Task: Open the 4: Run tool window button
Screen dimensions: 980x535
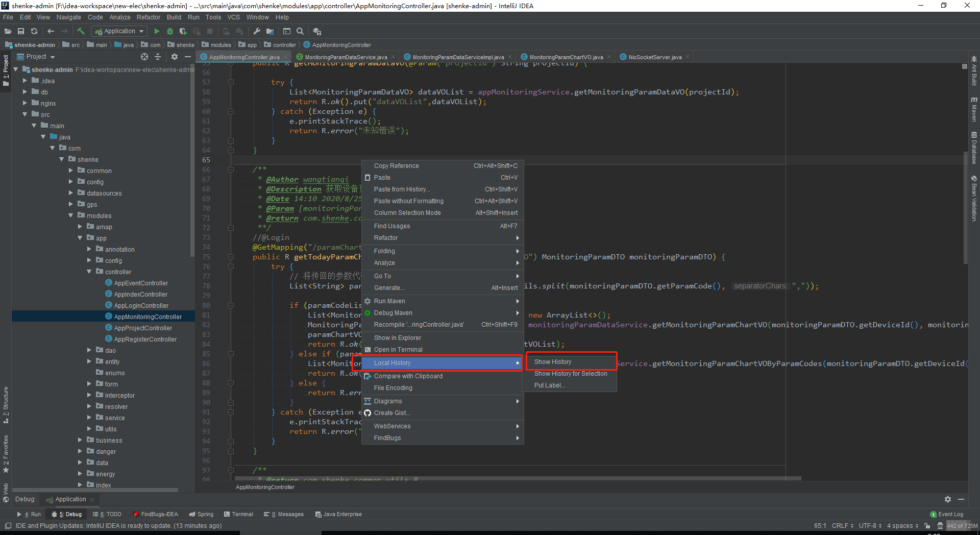Action: pos(29,514)
